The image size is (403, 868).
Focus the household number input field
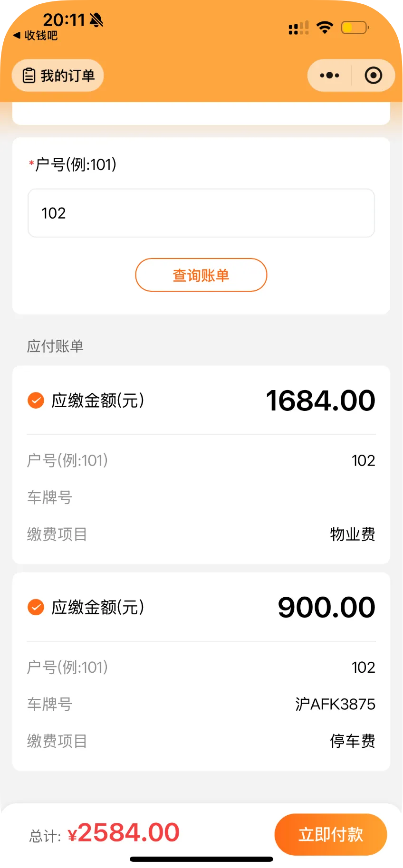pyautogui.click(x=201, y=213)
